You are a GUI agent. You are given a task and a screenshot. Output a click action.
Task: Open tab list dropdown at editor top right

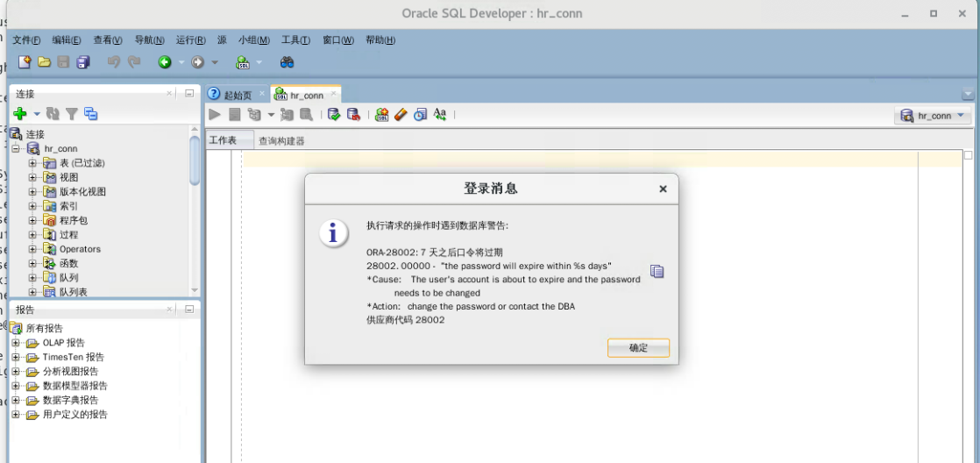point(968,94)
